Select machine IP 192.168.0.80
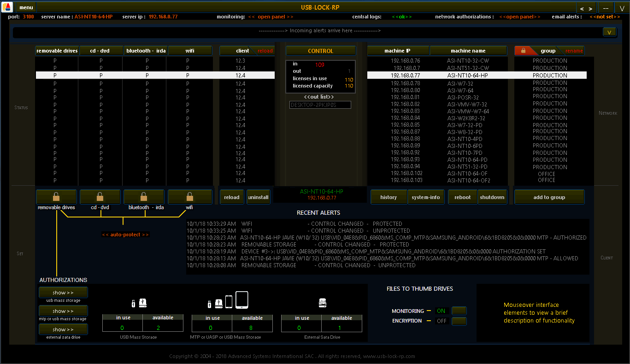The width and height of the screenshot is (630, 364). tap(406, 90)
